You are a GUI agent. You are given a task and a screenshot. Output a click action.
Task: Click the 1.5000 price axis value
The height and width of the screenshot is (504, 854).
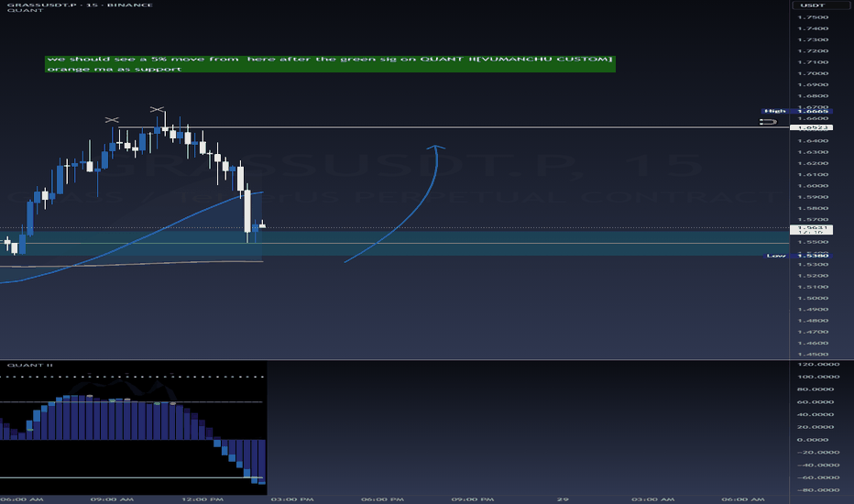pyautogui.click(x=813, y=298)
